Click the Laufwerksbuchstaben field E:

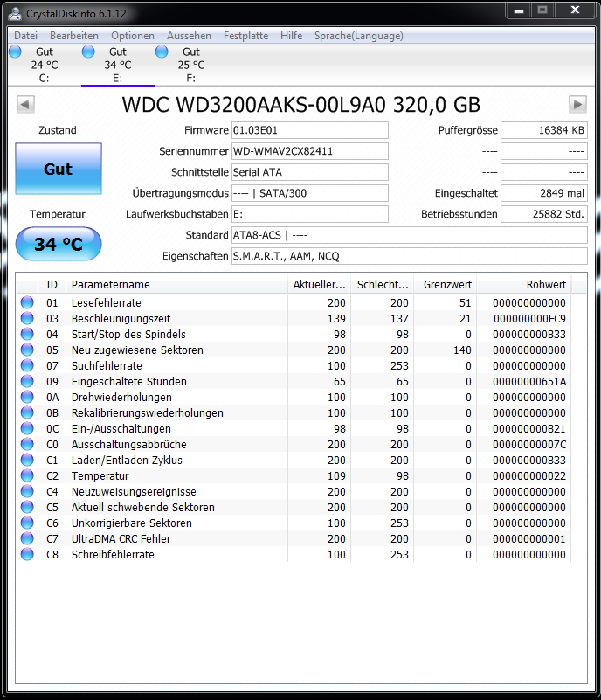click(x=309, y=214)
